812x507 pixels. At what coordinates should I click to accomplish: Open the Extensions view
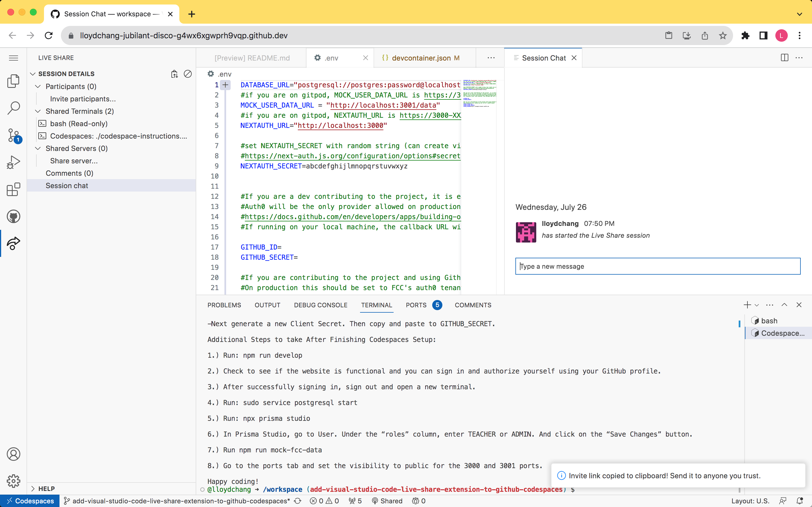(x=14, y=190)
